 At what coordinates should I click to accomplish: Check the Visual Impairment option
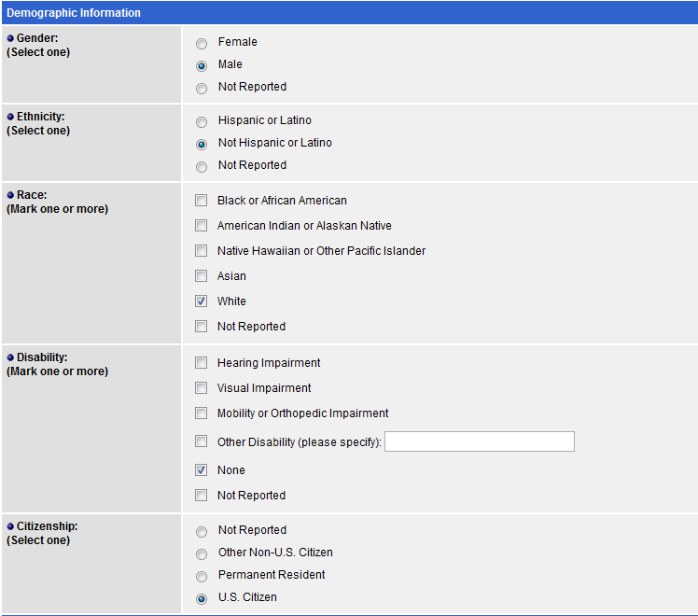pyautogui.click(x=201, y=388)
